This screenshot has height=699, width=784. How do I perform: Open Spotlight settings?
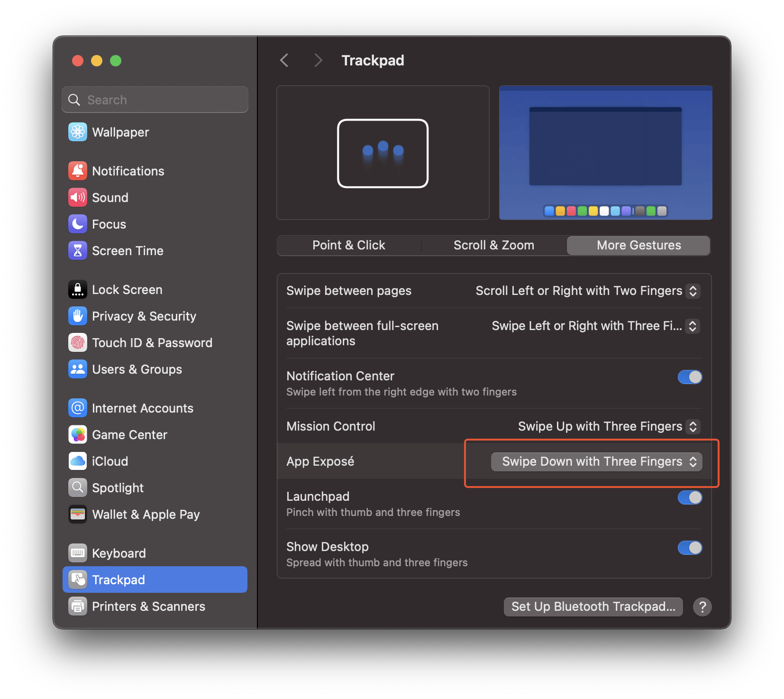(x=118, y=487)
